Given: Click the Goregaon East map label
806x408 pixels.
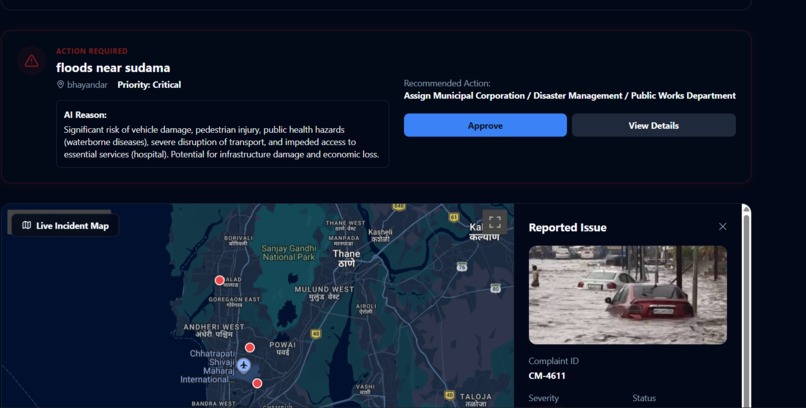Looking at the screenshot, I should click(x=234, y=302).
